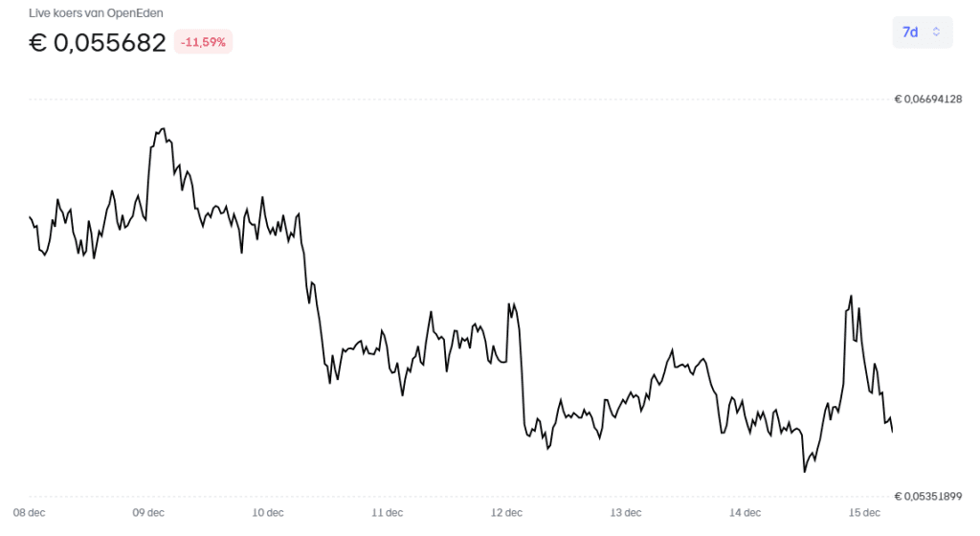Viewport: 980px width, 536px height.
Task: Click the up-down chevron icon beside 7d
Action: click(936, 33)
